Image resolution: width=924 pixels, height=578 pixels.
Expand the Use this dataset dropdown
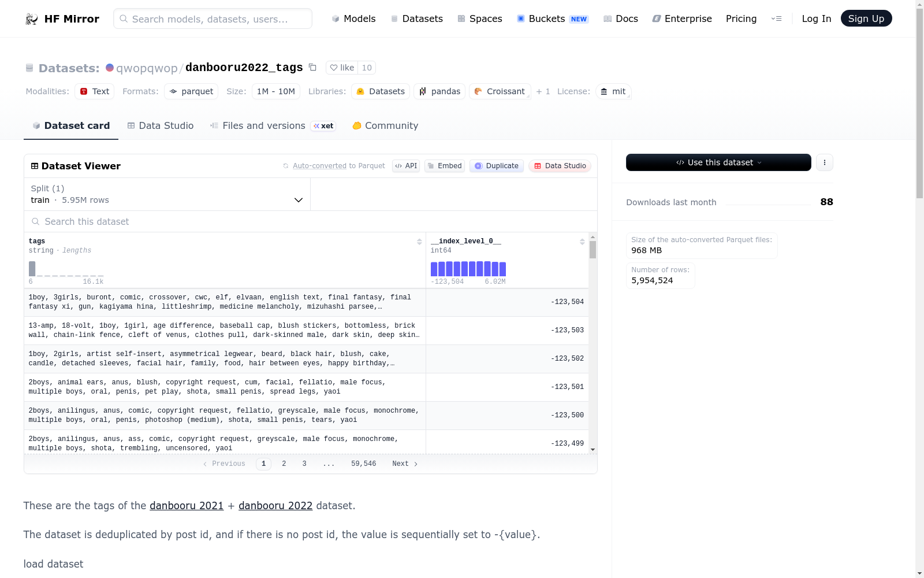[718, 162]
